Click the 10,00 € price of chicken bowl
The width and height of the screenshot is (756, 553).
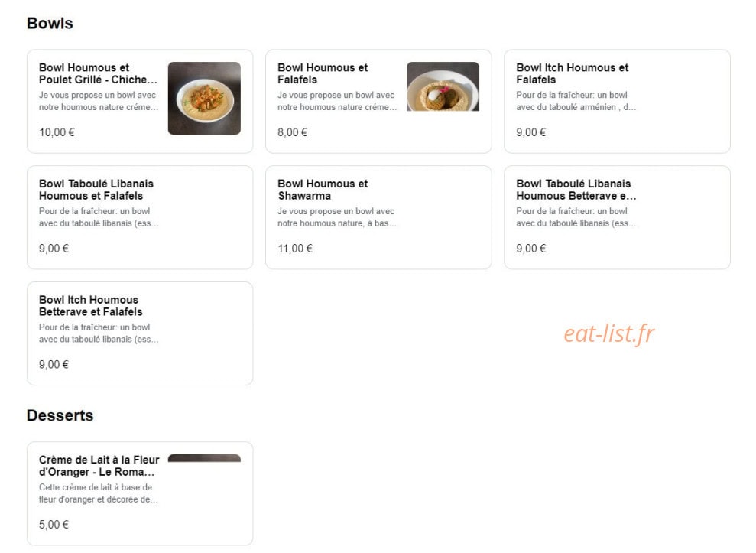point(57,132)
